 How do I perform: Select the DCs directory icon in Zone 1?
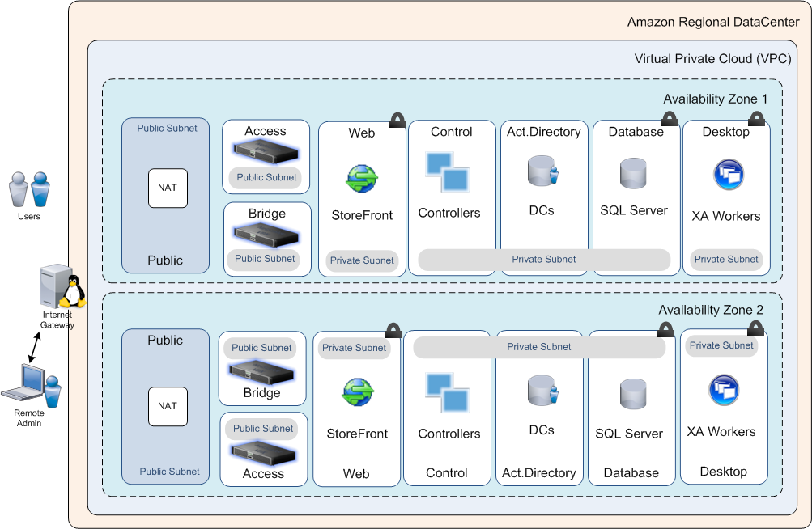[x=542, y=171]
